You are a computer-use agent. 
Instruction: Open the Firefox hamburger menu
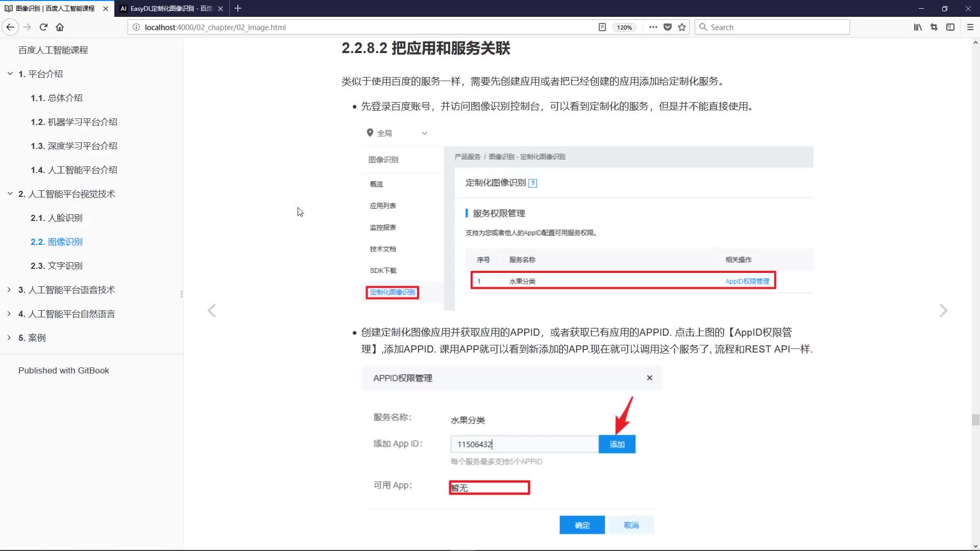pyautogui.click(x=970, y=27)
